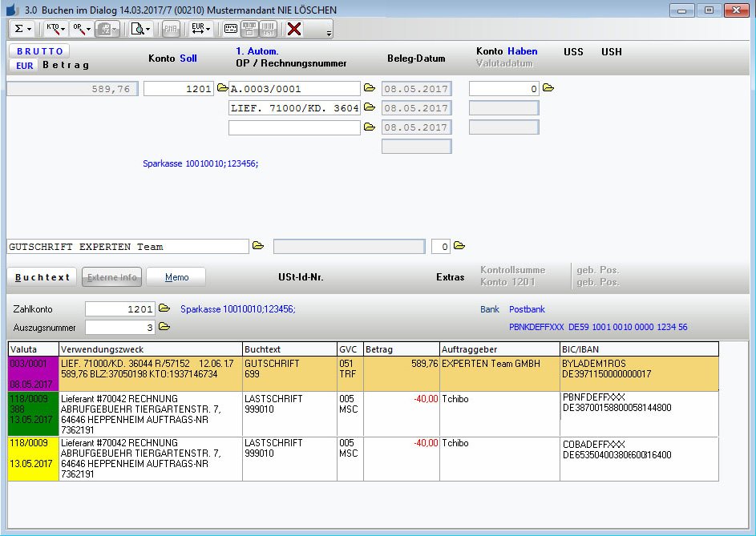Viewport: 756px width, 536px height.
Task: Click the Memo button
Action: click(x=176, y=277)
